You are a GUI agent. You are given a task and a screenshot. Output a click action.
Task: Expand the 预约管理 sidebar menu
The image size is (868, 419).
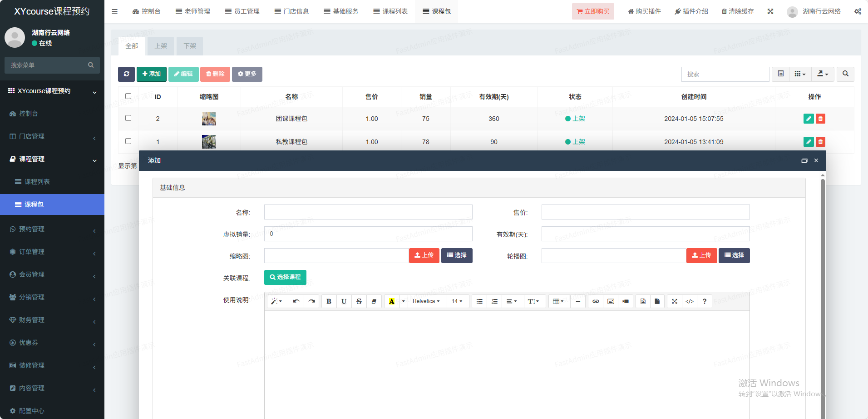click(52, 229)
